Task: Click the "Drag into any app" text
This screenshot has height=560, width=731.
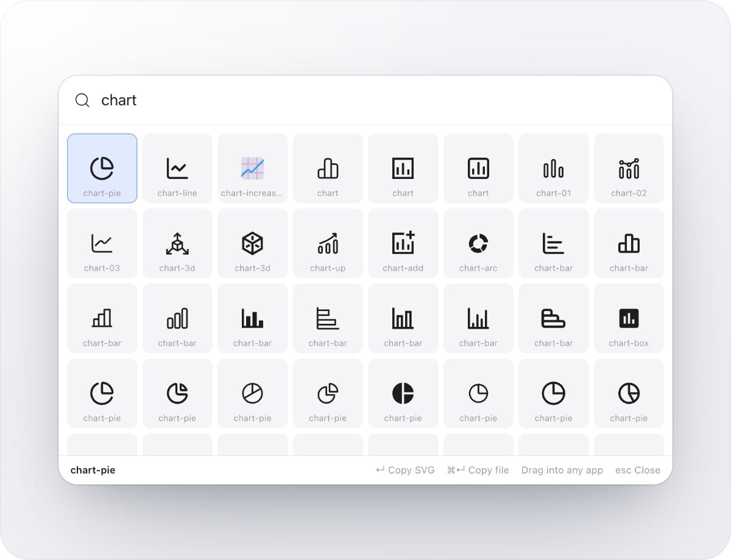Action: pyautogui.click(x=562, y=470)
